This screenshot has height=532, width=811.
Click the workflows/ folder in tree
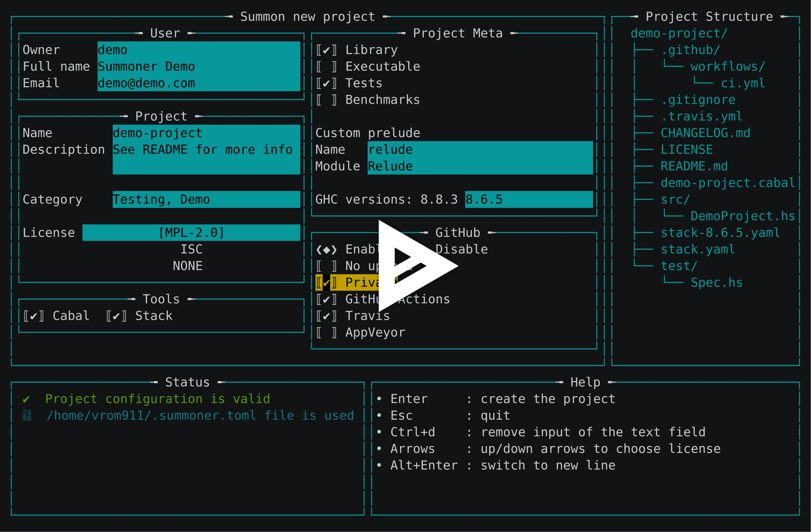tap(728, 67)
